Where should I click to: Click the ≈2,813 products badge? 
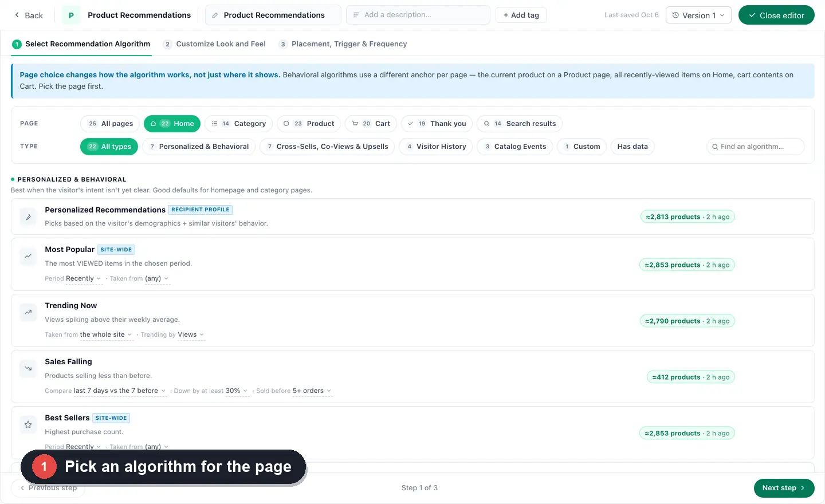[x=687, y=217]
